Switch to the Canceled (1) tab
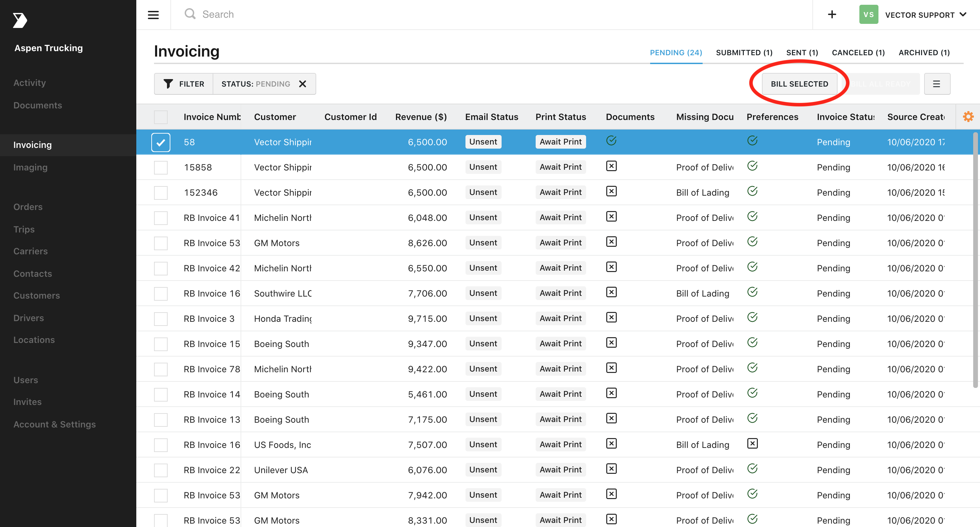Viewport: 980px width, 527px height. point(858,52)
